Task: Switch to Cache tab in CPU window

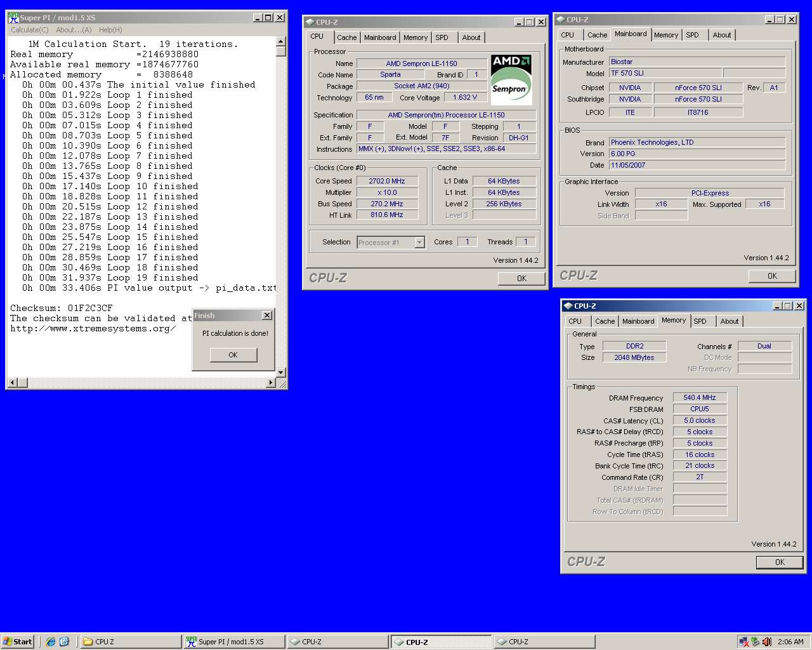Action: pos(347,37)
